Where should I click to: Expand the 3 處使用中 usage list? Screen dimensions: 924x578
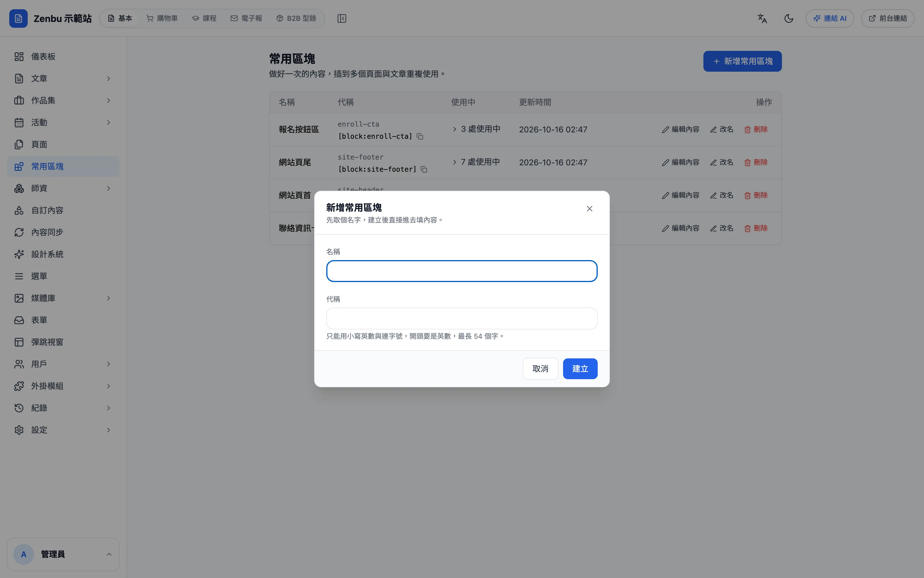coord(476,129)
